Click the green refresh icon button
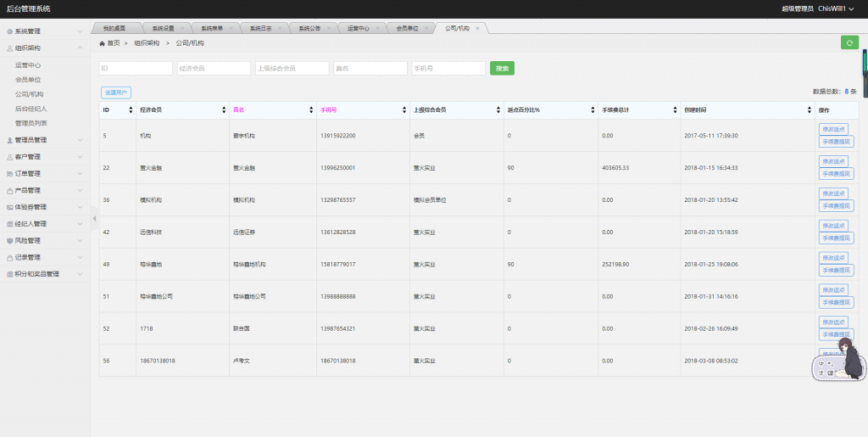The image size is (868, 437). pyautogui.click(x=849, y=42)
